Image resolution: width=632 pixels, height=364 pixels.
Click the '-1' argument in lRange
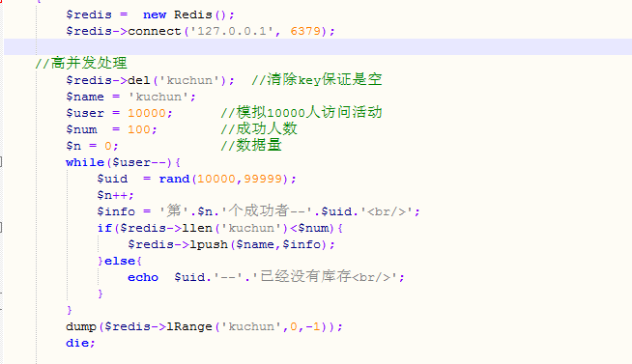pos(313,326)
